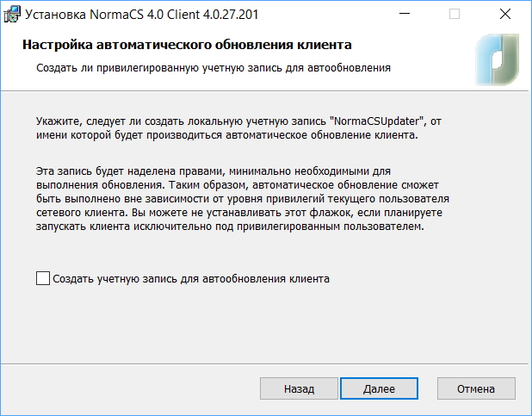Proceed by clicking the Далее button
The height and width of the screenshot is (416, 532).
point(379,388)
